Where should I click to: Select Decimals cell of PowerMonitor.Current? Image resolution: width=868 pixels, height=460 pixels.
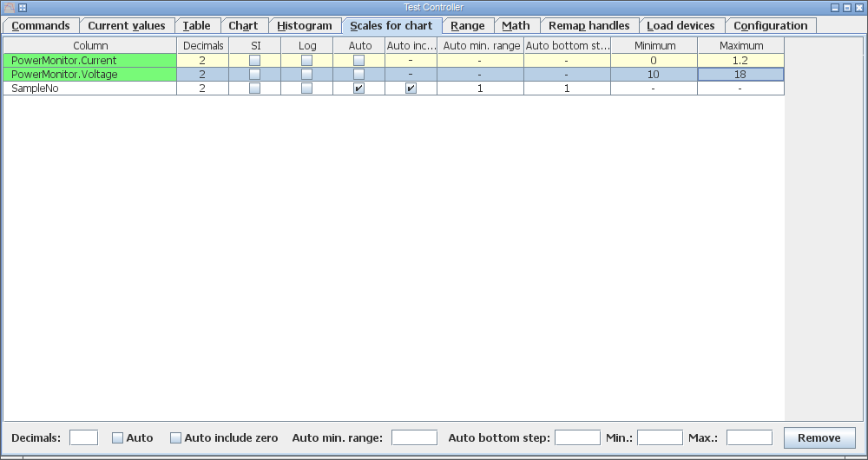coord(202,61)
